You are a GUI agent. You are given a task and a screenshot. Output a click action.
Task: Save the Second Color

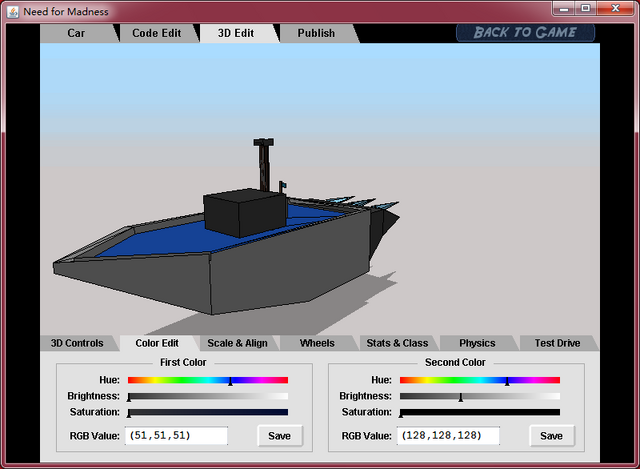click(551, 436)
